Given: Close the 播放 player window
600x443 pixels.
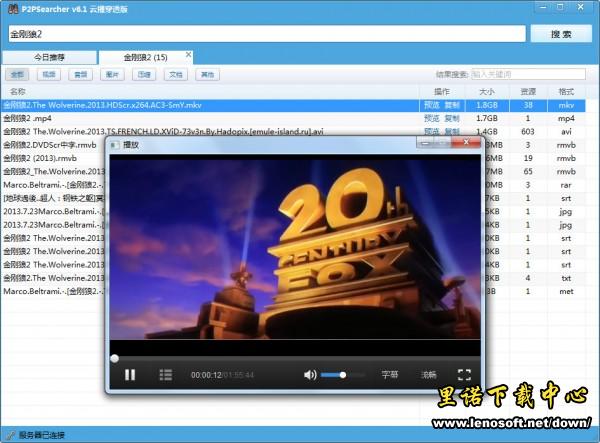Looking at the screenshot, I should (466, 142).
